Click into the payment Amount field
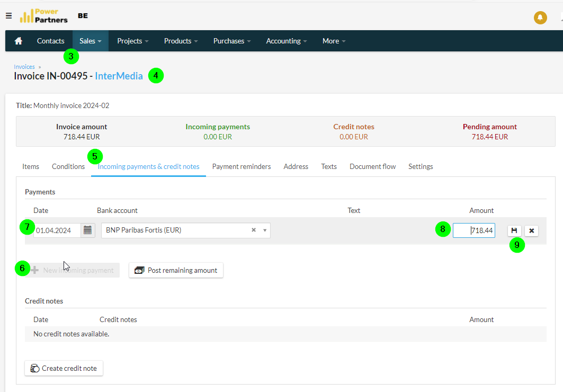This screenshot has width=563, height=392. [x=474, y=230]
